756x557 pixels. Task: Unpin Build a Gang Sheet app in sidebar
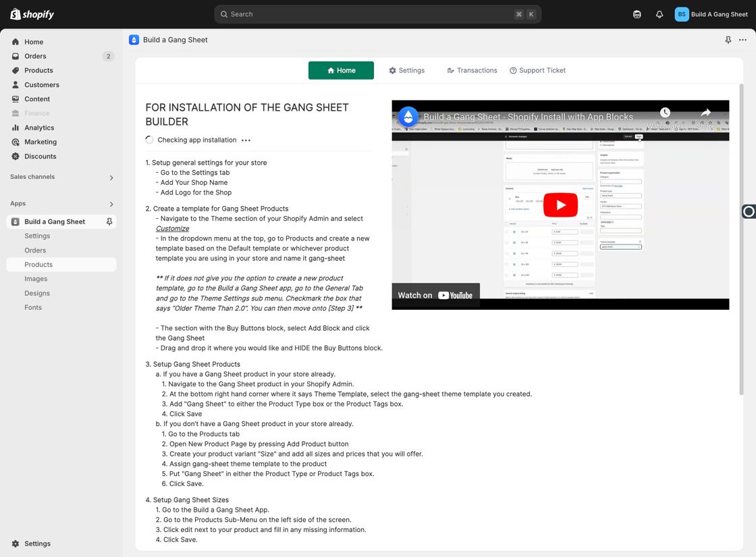point(109,221)
